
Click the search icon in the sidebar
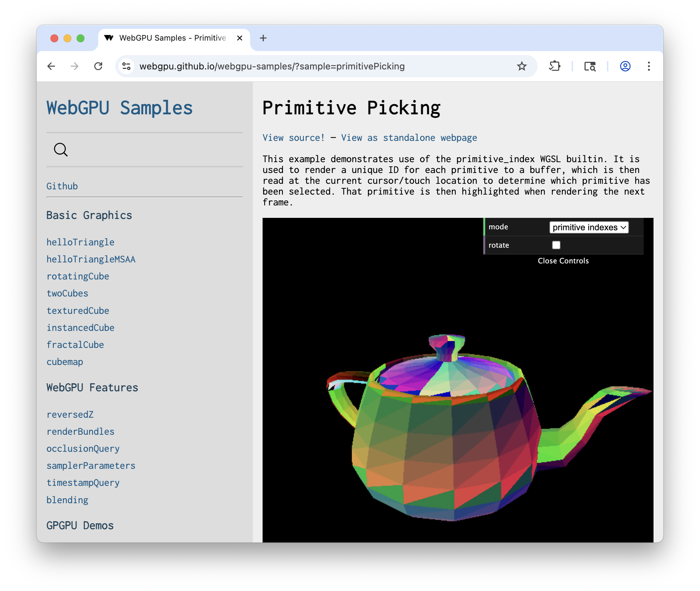(x=60, y=150)
